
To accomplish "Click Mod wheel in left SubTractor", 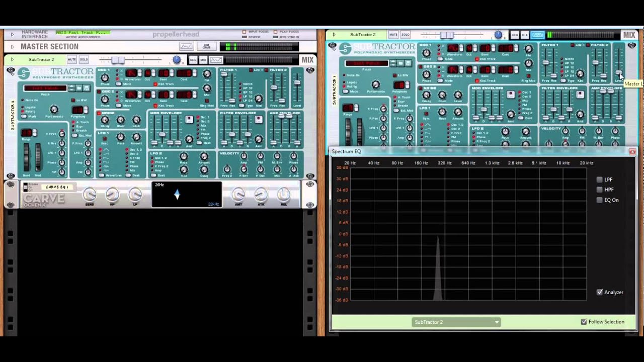I will (38, 157).
